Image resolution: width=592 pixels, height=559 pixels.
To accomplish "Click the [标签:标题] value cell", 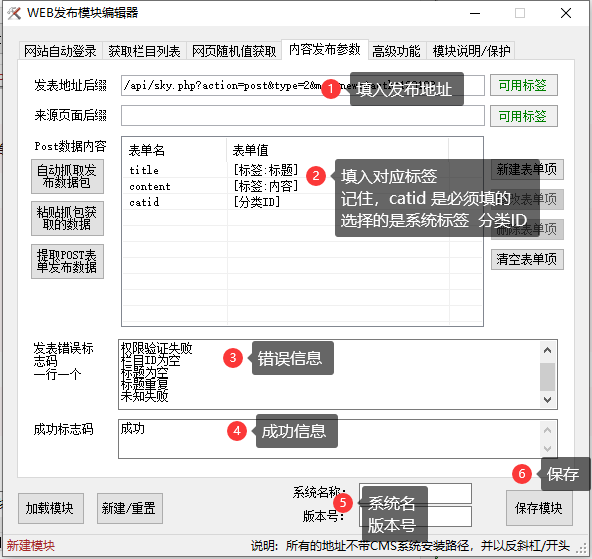I will click(266, 170).
